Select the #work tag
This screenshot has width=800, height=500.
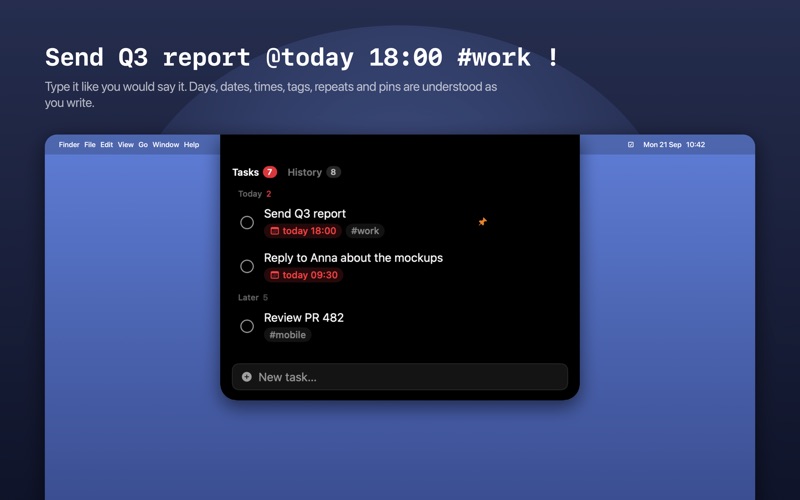[x=365, y=231]
